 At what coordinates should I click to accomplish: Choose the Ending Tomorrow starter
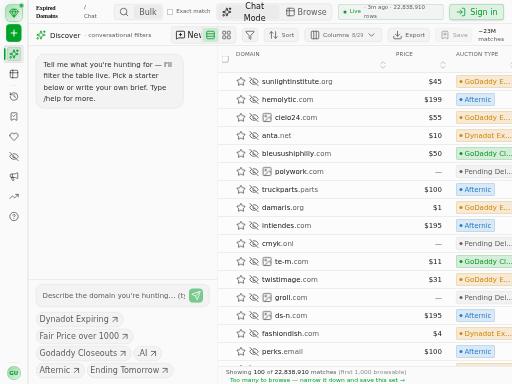tap(129, 370)
